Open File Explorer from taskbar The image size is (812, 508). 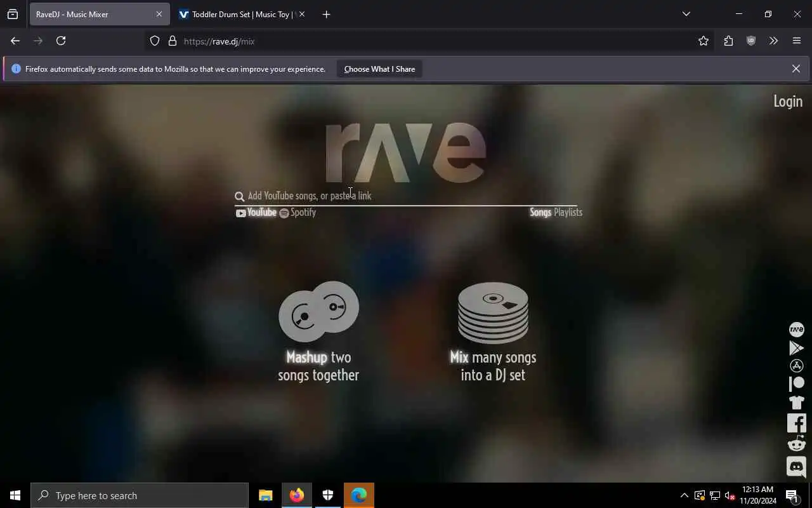coord(266,495)
